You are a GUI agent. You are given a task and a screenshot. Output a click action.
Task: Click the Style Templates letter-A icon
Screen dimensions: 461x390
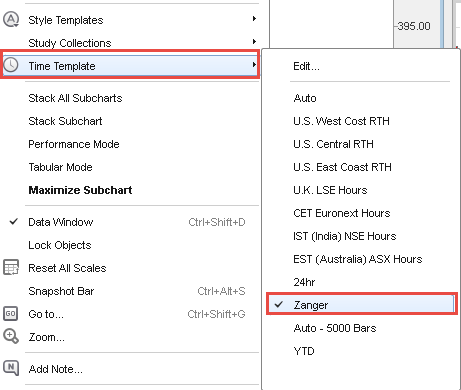(11, 20)
